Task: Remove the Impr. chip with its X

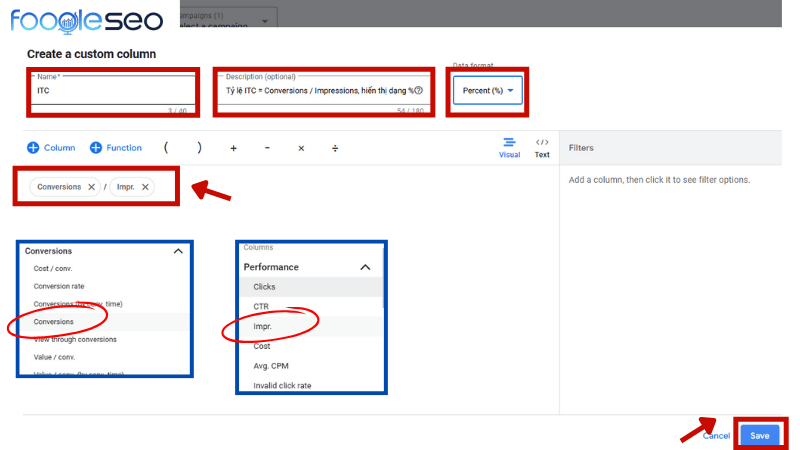Action: (x=145, y=187)
